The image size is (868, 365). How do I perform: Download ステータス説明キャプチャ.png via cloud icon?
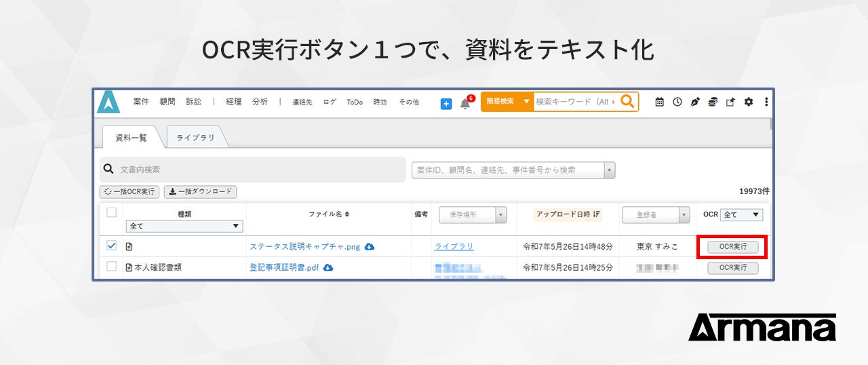370,247
